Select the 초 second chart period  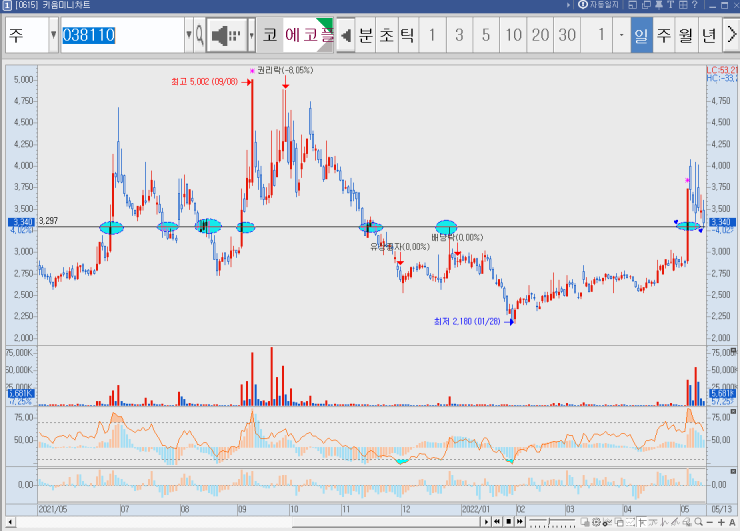pos(387,35)
